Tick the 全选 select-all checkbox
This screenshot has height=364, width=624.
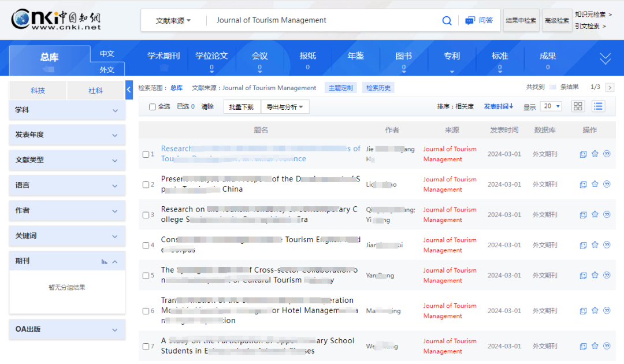(x=152, y=107)
